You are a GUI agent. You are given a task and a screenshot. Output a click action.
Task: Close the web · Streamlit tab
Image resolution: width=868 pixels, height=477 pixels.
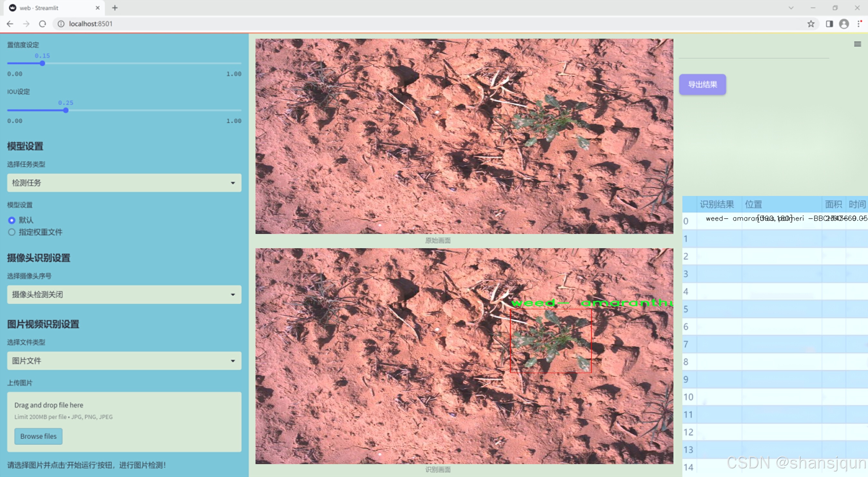pos(98,8)
